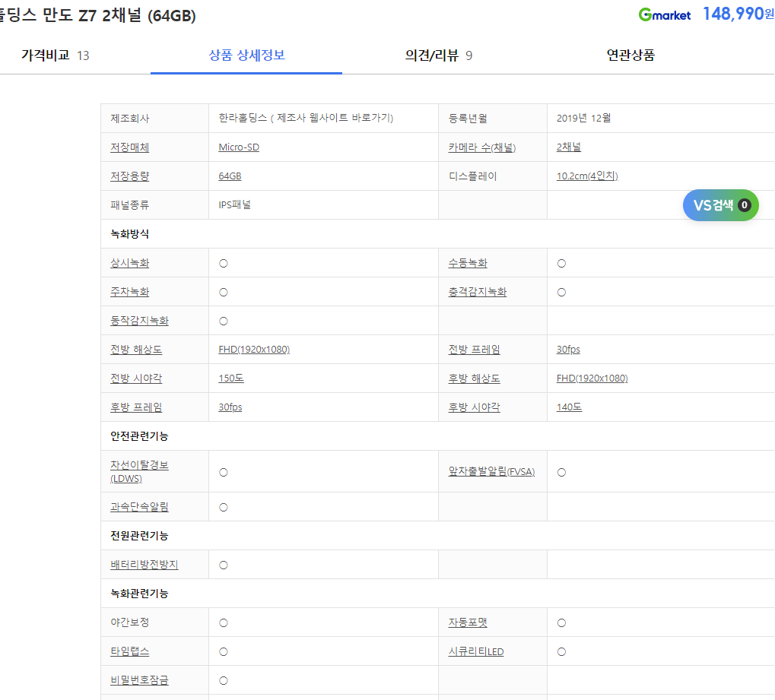
Task: Click the 저장매체 spec label link
Action: point(129,147)
